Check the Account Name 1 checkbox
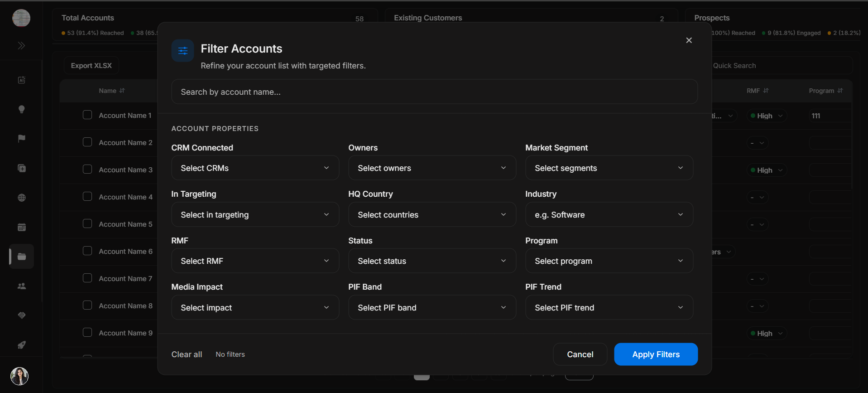The height and width of the screenshot is (393, 868). [x=87, y=115]
